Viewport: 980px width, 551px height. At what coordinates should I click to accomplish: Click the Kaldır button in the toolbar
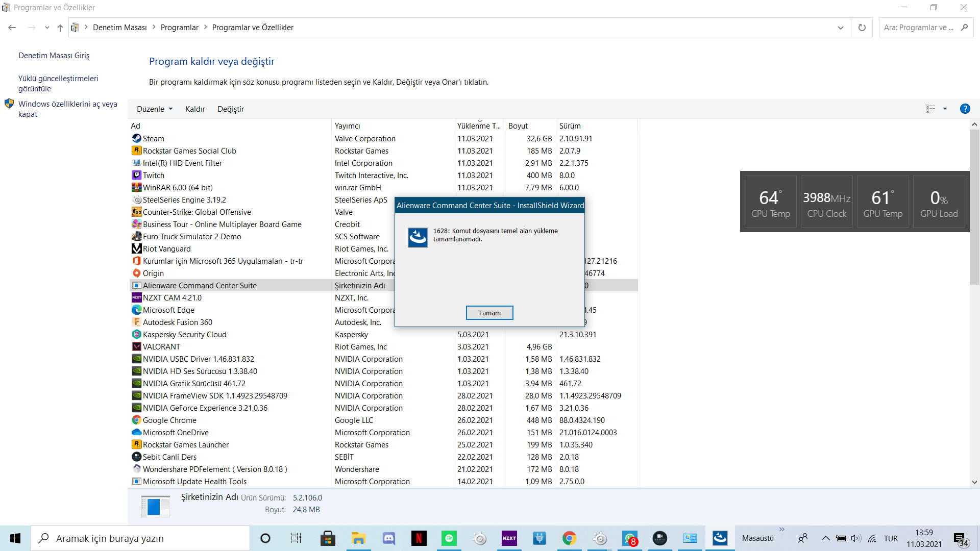tap(195, 109)
